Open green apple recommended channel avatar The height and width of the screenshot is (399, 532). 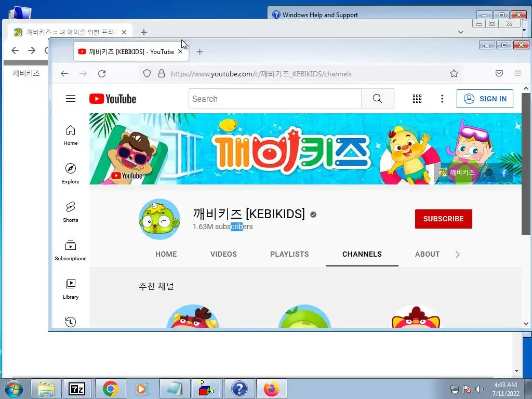point(304,316)
